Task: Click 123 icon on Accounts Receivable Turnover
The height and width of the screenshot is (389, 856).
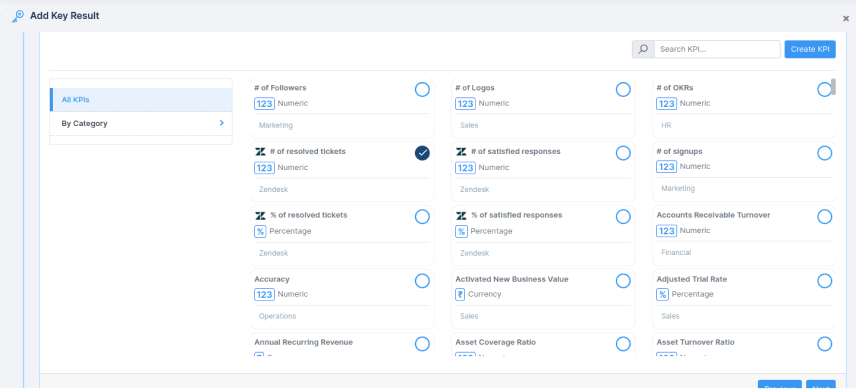Action: (x=666, y=231)
